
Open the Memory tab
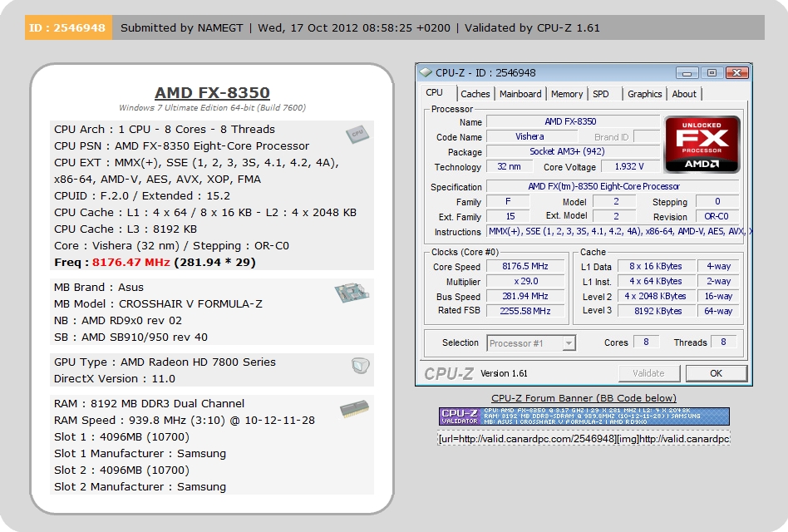(566, 94)
